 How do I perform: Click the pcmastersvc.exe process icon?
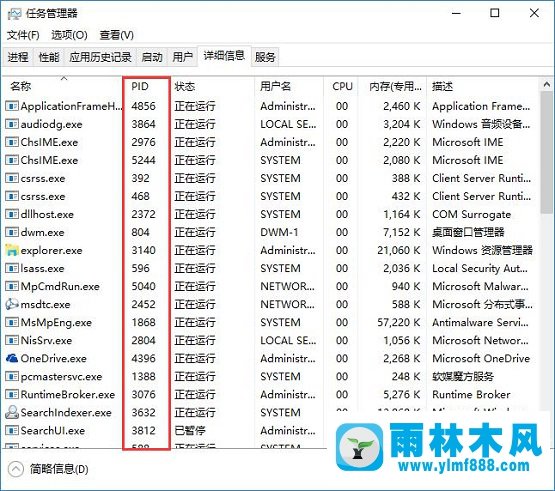tap(12, 376)
